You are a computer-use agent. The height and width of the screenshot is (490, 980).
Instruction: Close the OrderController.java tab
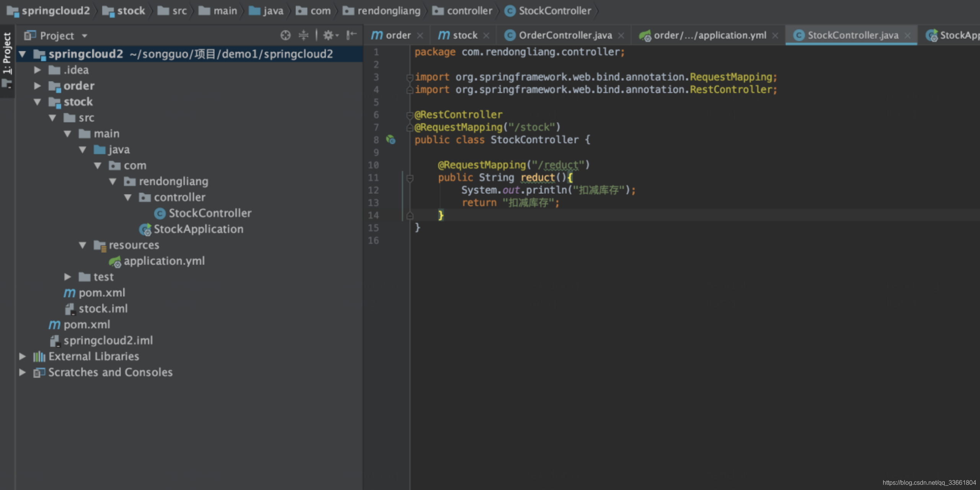click(x=621, y=36)
